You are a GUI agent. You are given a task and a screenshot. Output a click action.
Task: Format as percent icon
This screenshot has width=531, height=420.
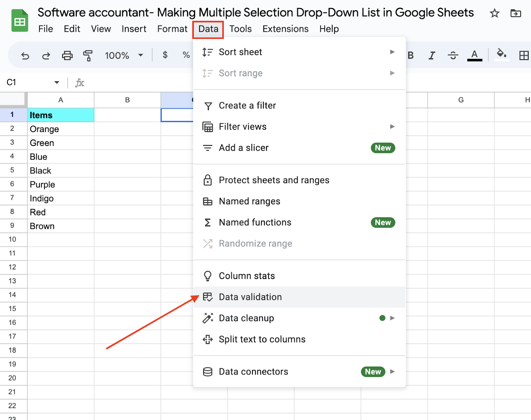(186, 55)
